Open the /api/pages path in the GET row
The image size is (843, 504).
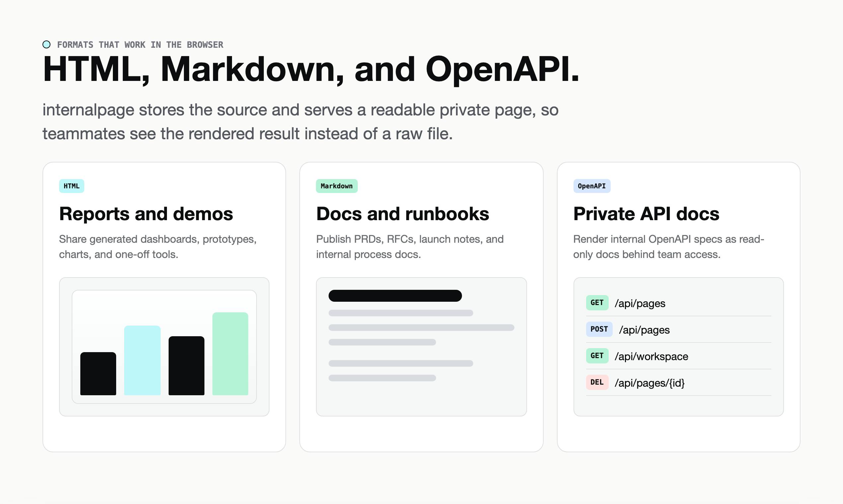[x=640, y=303]
